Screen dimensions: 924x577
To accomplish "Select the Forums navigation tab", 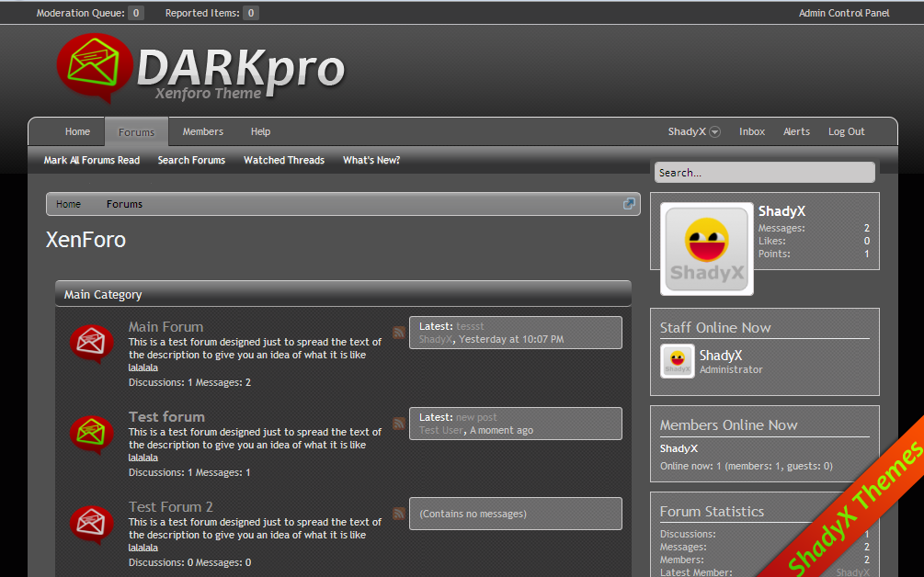I will [137, 132].
